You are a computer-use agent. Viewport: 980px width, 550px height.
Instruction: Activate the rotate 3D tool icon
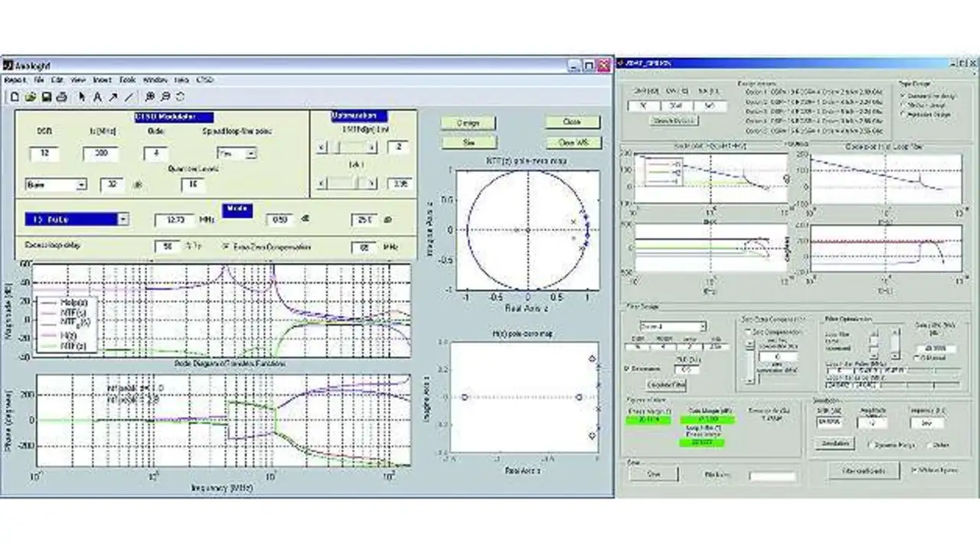(180, 96)
